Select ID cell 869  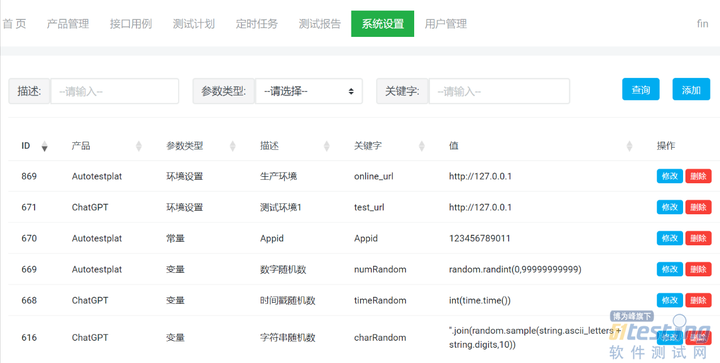pos(29,176)
